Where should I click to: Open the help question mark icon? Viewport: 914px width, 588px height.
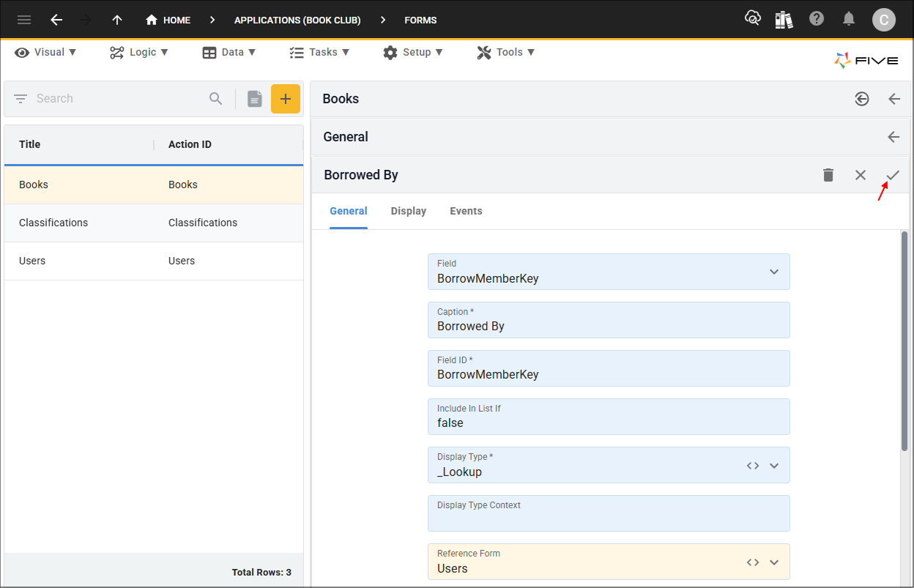pos(817,19)
